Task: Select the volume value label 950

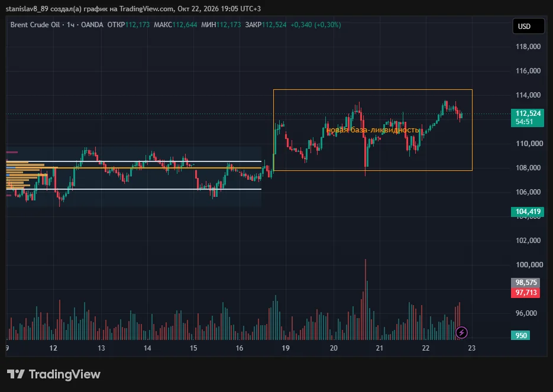Action: 520,335
